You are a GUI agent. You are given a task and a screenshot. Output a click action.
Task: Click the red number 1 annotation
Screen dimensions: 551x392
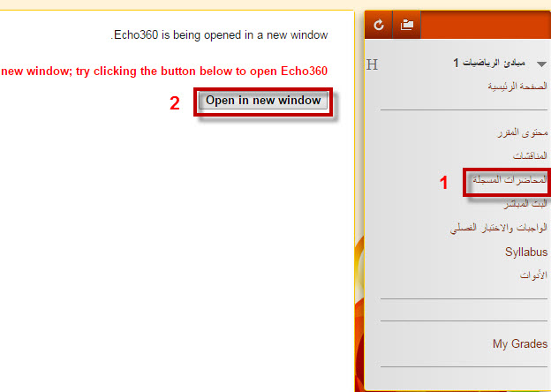444,183
